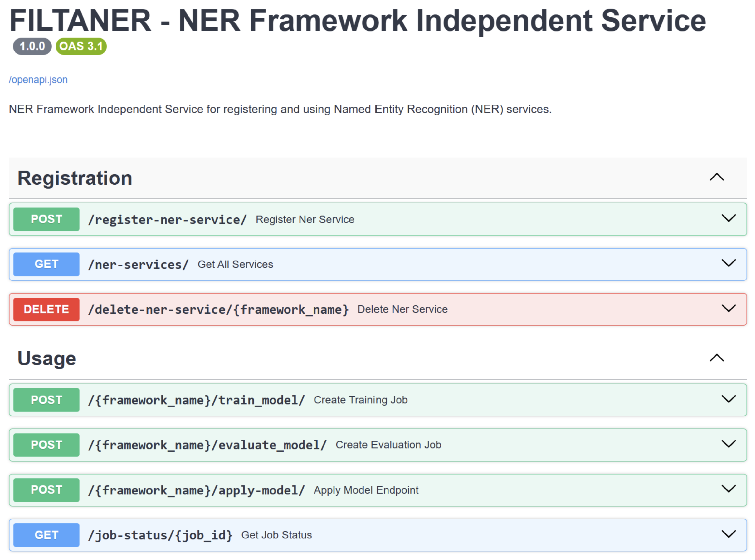The width and height of the screenshot is (755, 560).
Task: Click the DELETE method badge
Action: point(46,309)
